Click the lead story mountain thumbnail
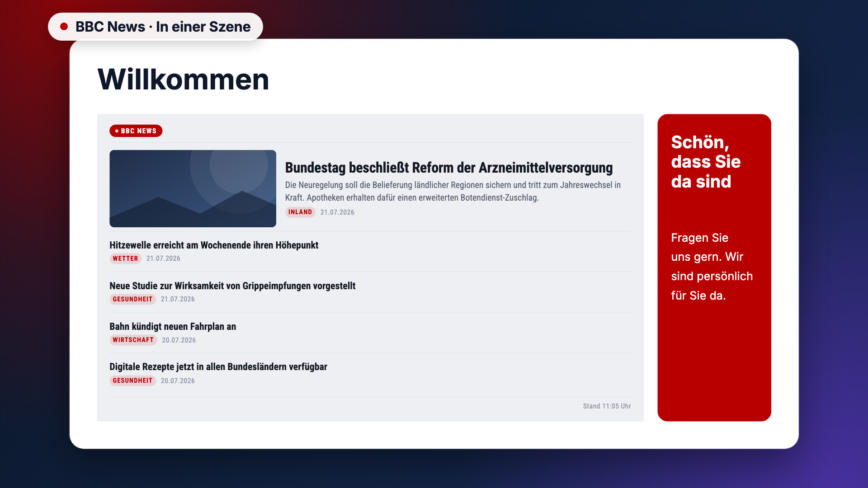This screenshot has height=488, width=868. [193, 188]
